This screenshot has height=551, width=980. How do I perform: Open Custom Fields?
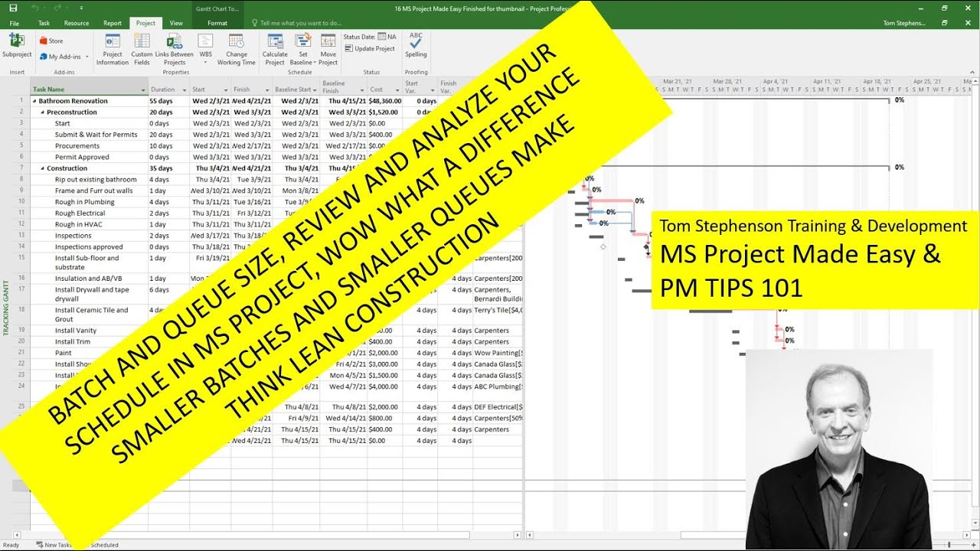click(142, 49)
